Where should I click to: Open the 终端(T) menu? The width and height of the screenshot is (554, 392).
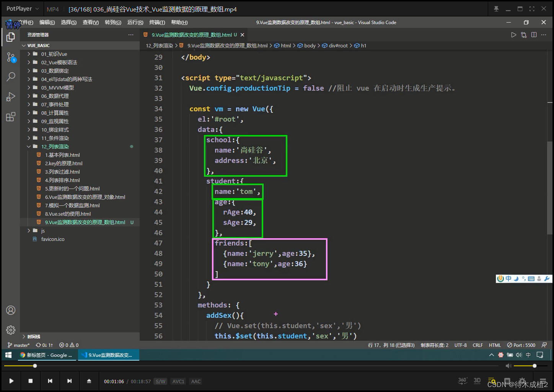(157, 23)
